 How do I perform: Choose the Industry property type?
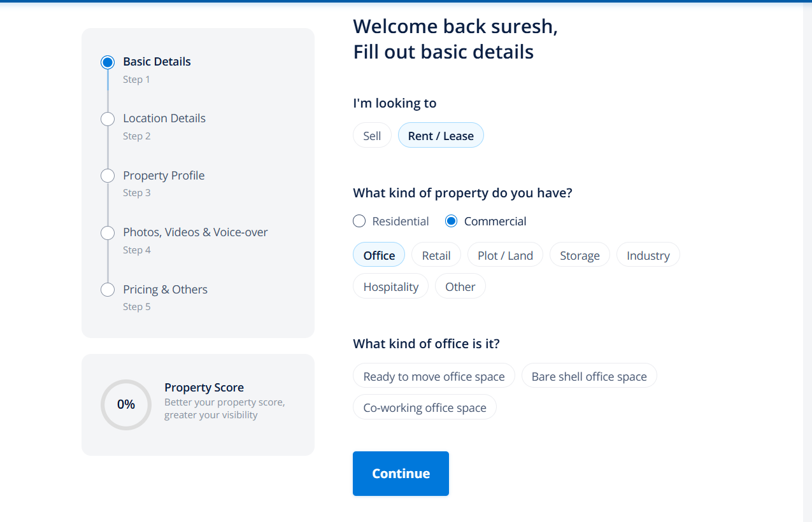[x=648, y=255]
